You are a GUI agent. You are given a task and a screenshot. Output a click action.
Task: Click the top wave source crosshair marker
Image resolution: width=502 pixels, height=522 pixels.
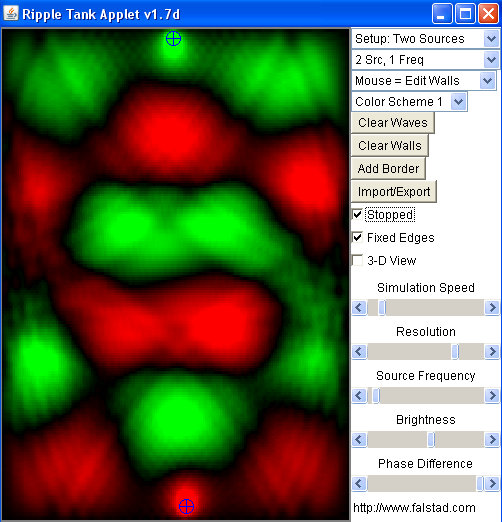pyautogui.click(x=173, y=39)
